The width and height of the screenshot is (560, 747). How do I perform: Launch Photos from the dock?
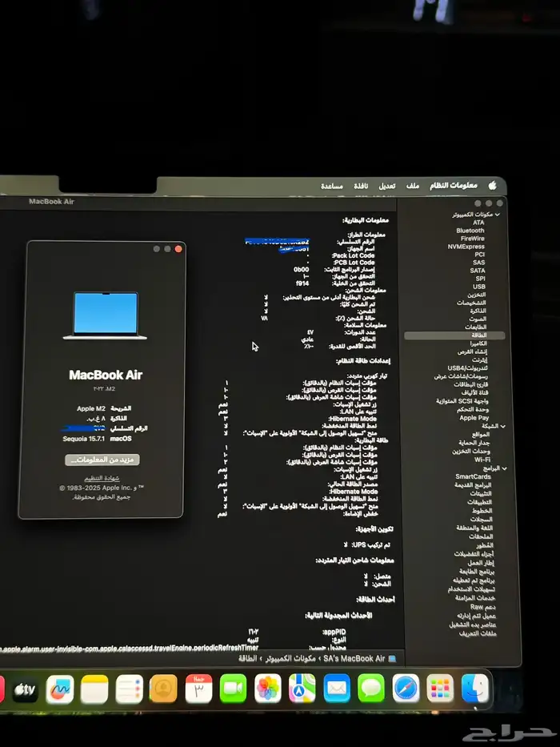click(268, 688)
